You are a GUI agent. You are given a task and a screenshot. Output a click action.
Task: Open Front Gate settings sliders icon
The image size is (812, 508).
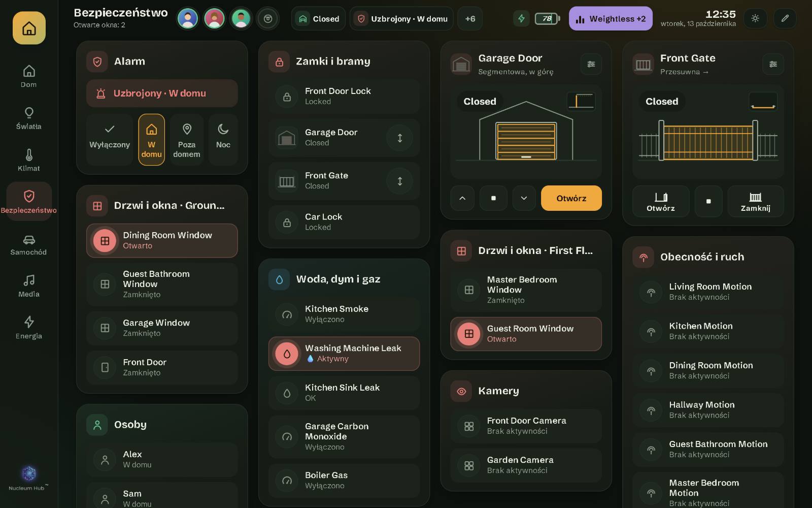pyautogui.click(x=773, y=64)
